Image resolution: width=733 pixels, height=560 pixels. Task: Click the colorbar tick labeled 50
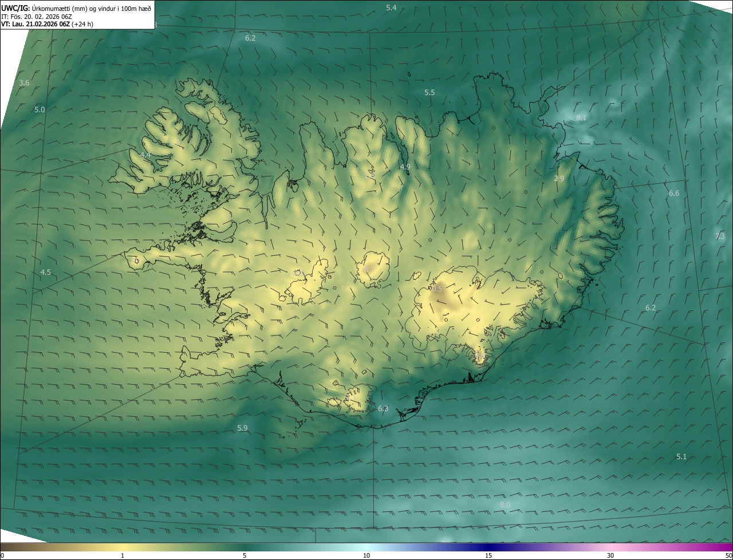coord(728,555)
